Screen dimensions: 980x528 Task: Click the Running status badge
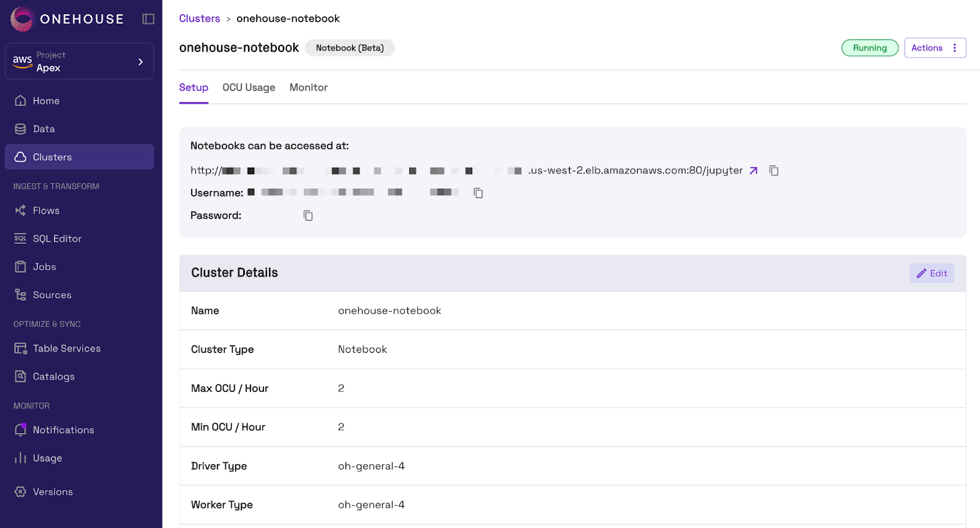[x=870, y=48]
